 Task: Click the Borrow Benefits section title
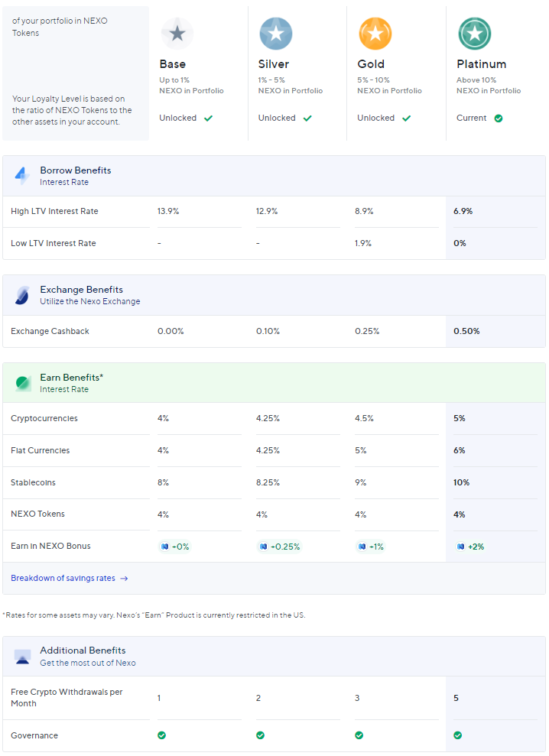76,170
